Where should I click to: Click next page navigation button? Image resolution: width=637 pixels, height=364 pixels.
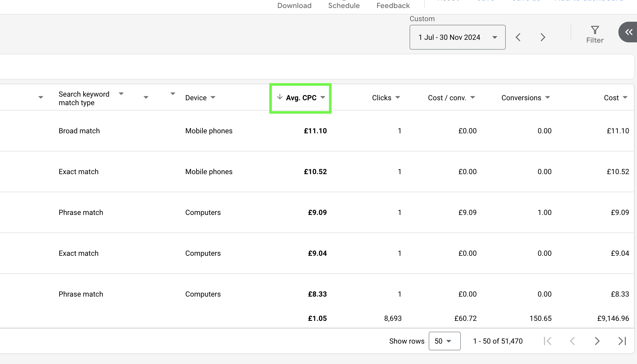[x=598, y=341]
